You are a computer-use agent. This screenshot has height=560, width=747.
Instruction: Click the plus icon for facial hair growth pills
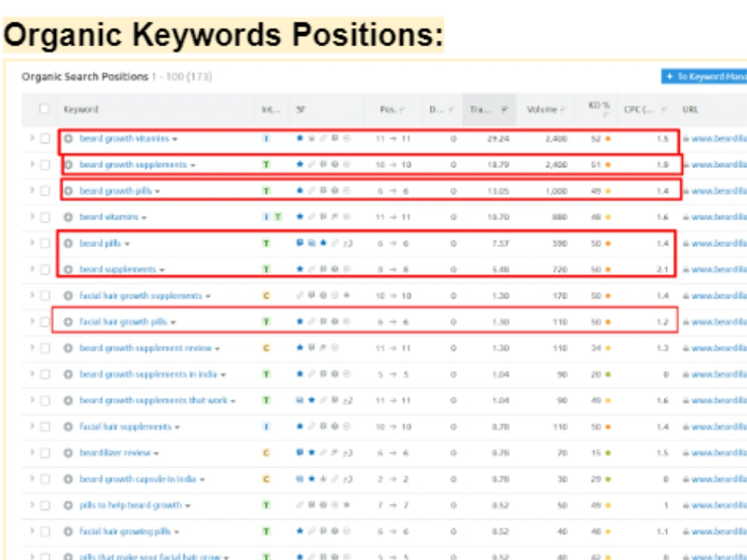(68, 322)
